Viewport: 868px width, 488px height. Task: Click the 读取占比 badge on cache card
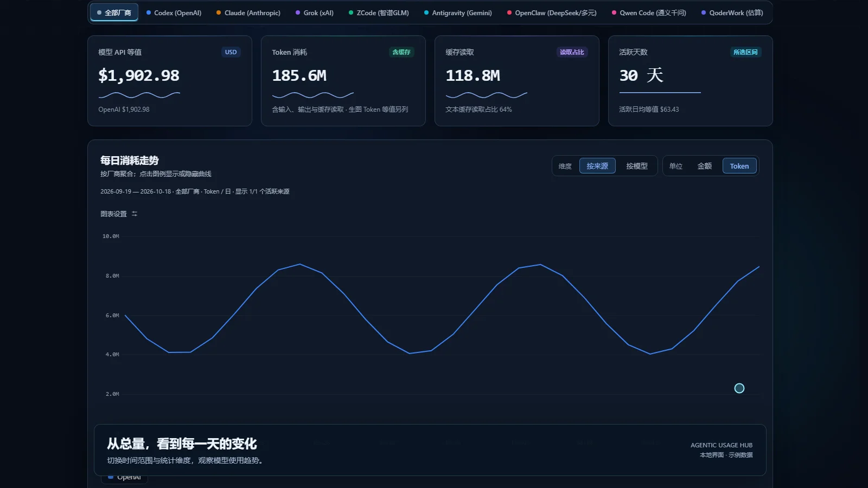click(x=572, y=52)
